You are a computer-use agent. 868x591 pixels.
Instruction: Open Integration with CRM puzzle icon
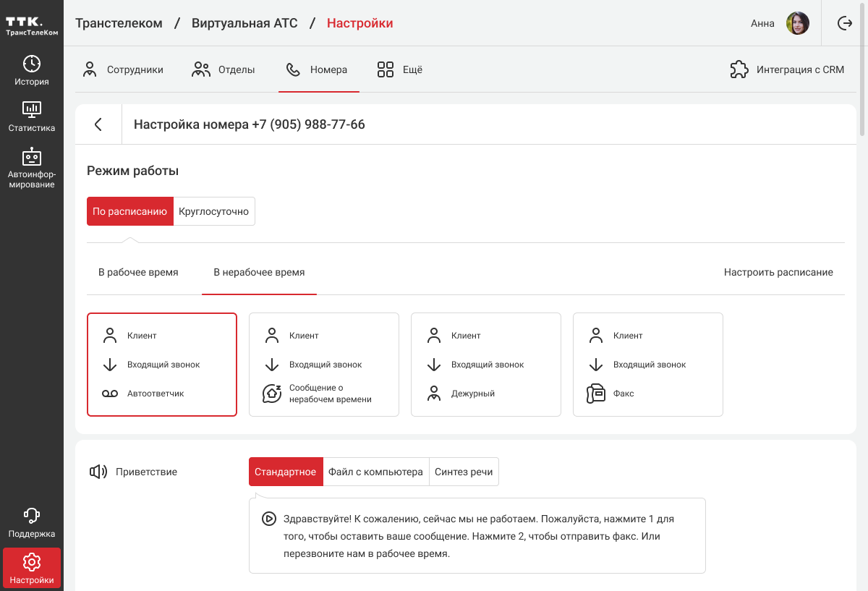(x=739, y=70)
